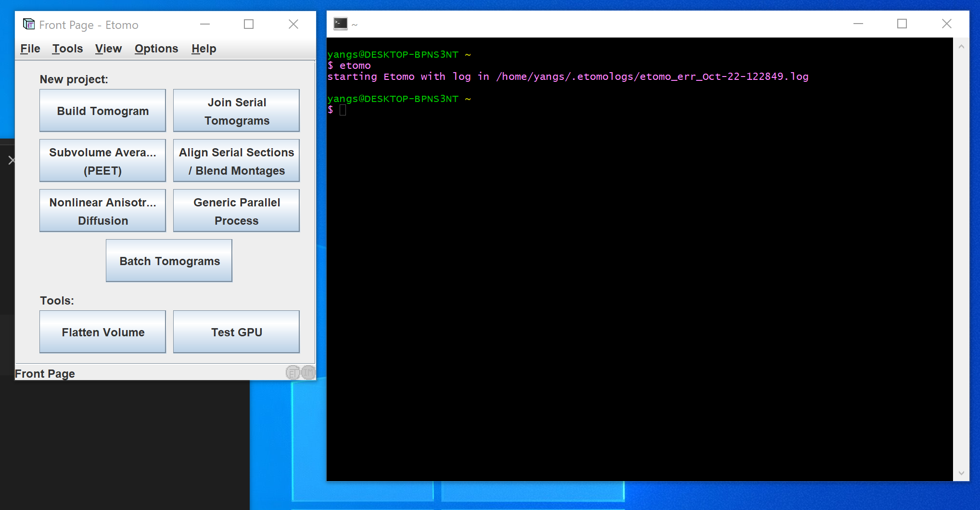
Task: Click the 'Tools:' section label
Action: pyautogui.click(x=57, y=301)
